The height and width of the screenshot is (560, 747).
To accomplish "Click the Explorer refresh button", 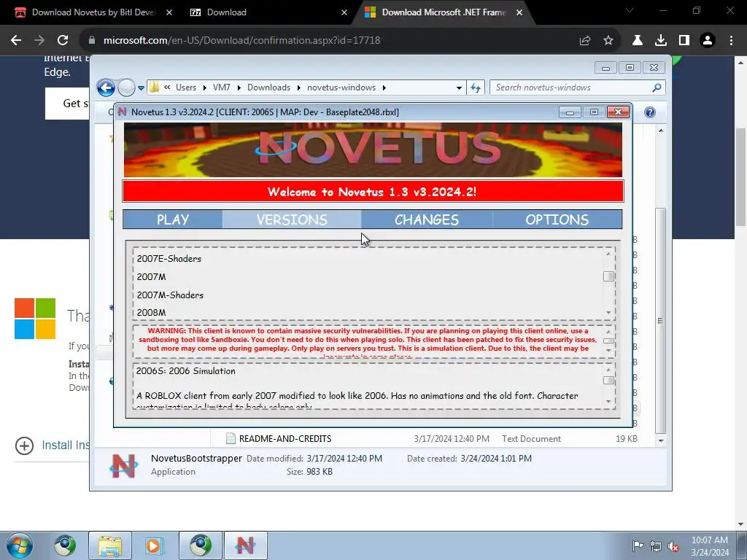I will [476, 87].
